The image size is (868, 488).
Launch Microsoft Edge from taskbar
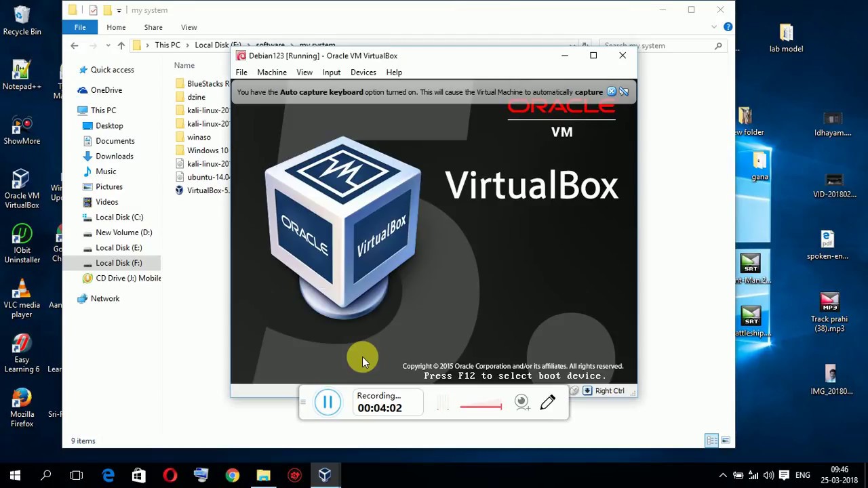pos(108,475)
